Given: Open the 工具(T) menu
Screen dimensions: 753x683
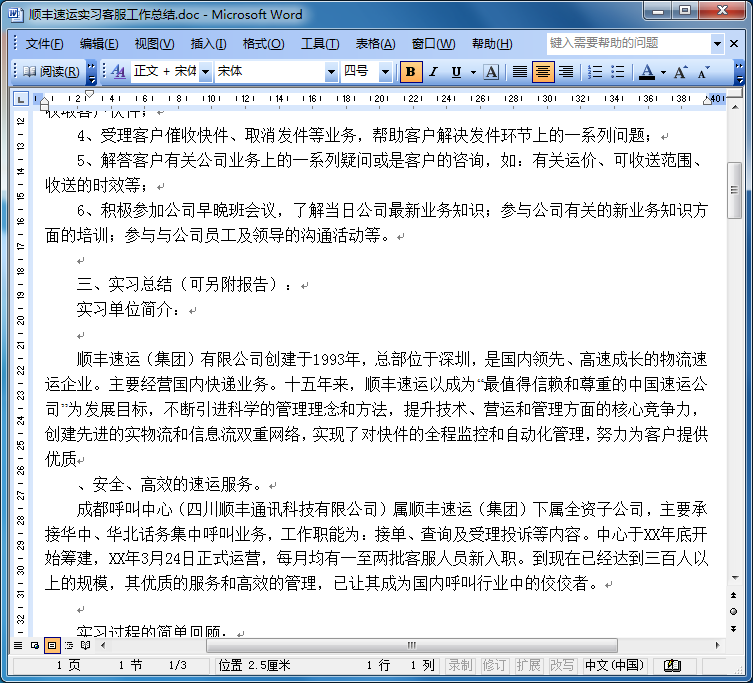Looking at the screenshot, I should [320, 44].
